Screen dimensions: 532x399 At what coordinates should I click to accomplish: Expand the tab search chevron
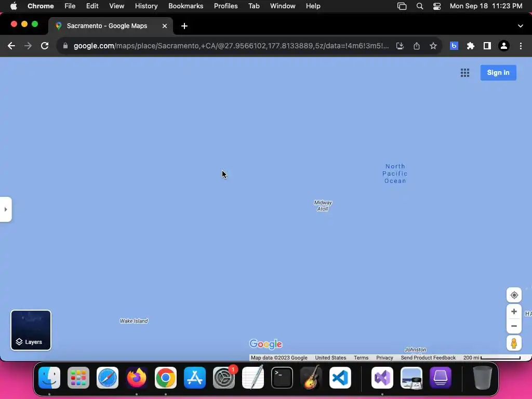coord(521,26)
